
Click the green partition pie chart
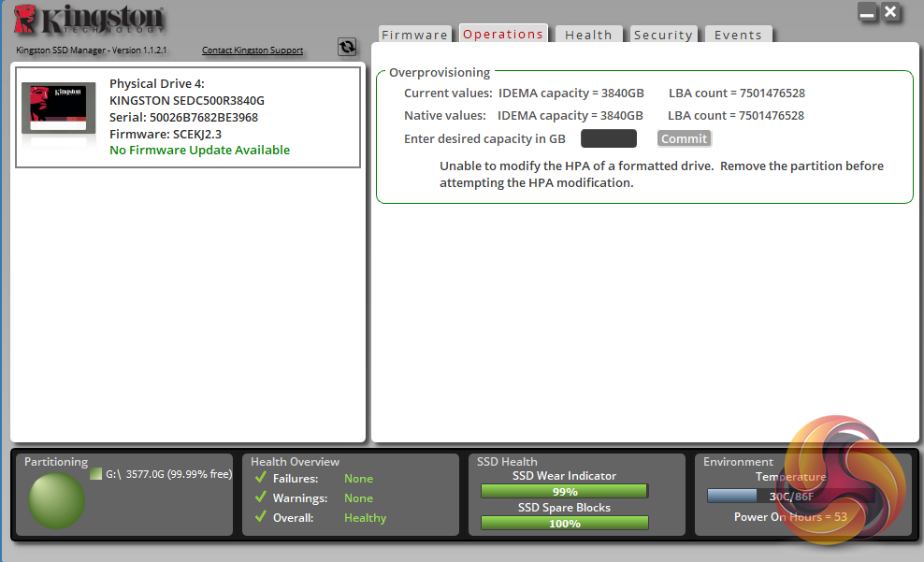pos(56,500)
